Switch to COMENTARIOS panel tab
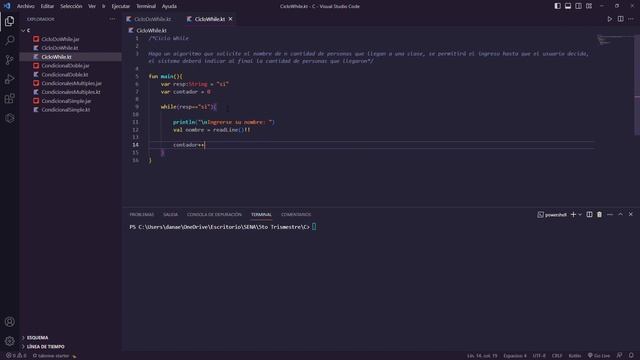The height and width of the screenshot is (360, 640). click(296, 214)
